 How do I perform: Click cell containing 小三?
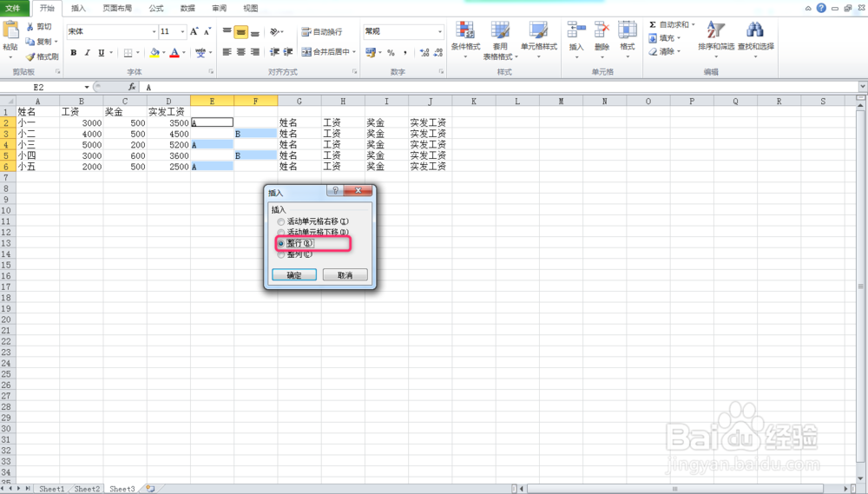(37, 144)
